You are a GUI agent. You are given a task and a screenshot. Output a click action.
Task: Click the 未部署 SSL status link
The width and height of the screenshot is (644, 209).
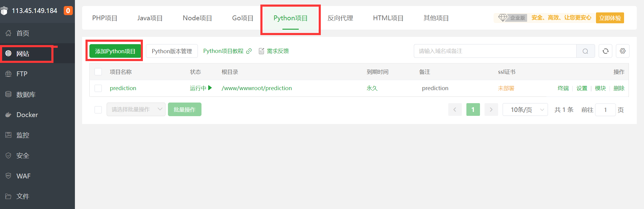click(x=506, y=88)
